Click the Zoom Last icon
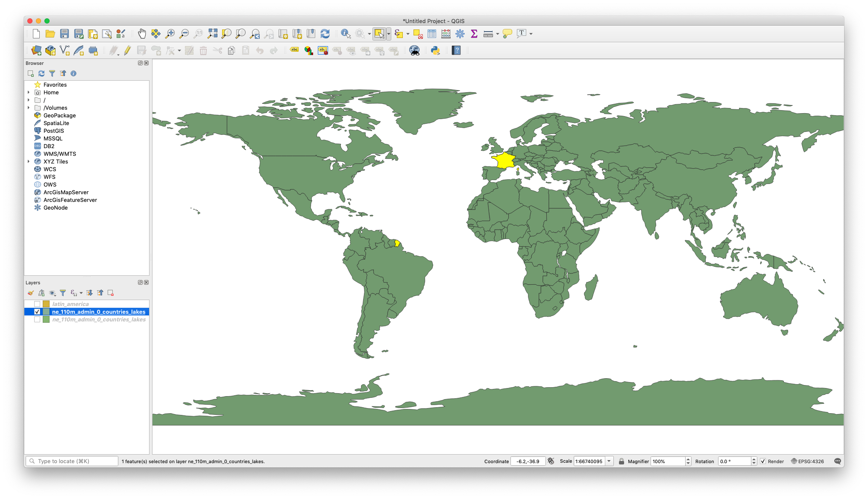The image size is (868, 499). click(x=255, y=34)
